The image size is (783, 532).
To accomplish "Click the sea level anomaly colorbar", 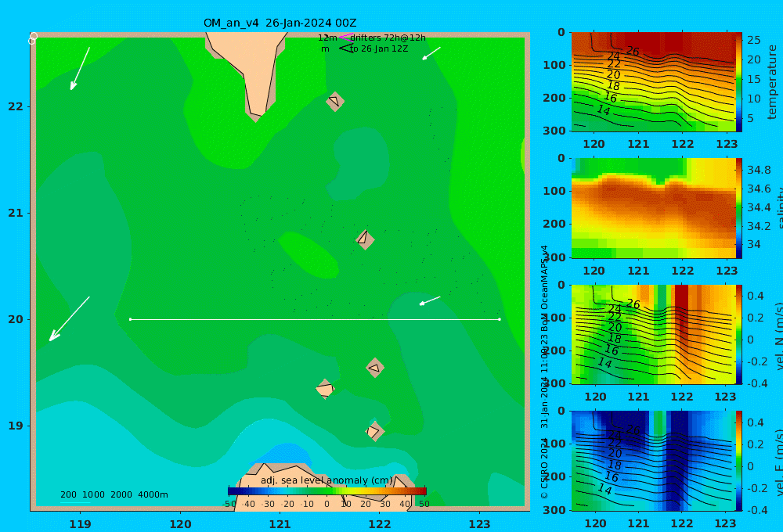I will [x=327, y=491].
